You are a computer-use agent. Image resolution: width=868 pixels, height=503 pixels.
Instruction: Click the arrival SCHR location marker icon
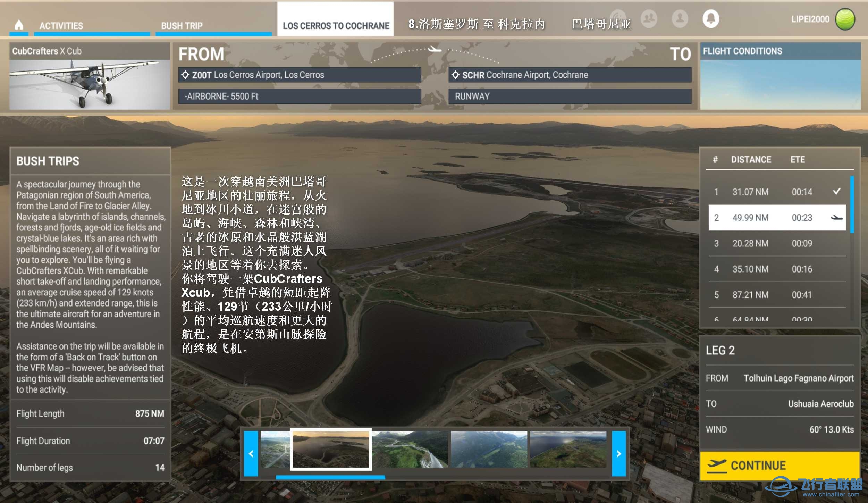click(x=455, y=75)
